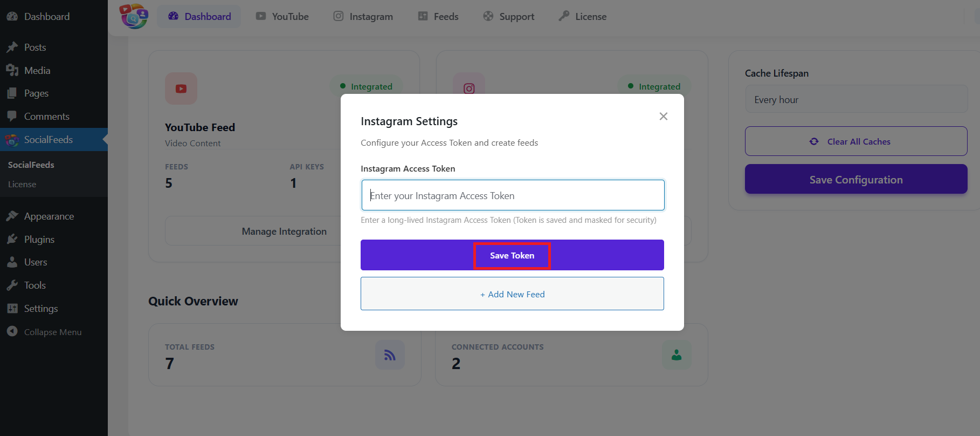The width and height of the screenshot is (980, 436).
Task: Click the Instagram card icon
Action: 469,87
